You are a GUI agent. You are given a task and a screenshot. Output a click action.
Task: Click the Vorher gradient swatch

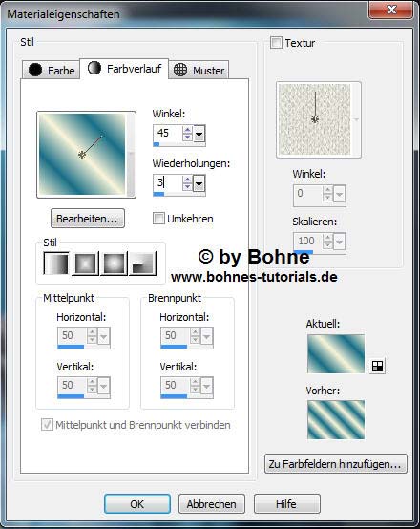336,420
